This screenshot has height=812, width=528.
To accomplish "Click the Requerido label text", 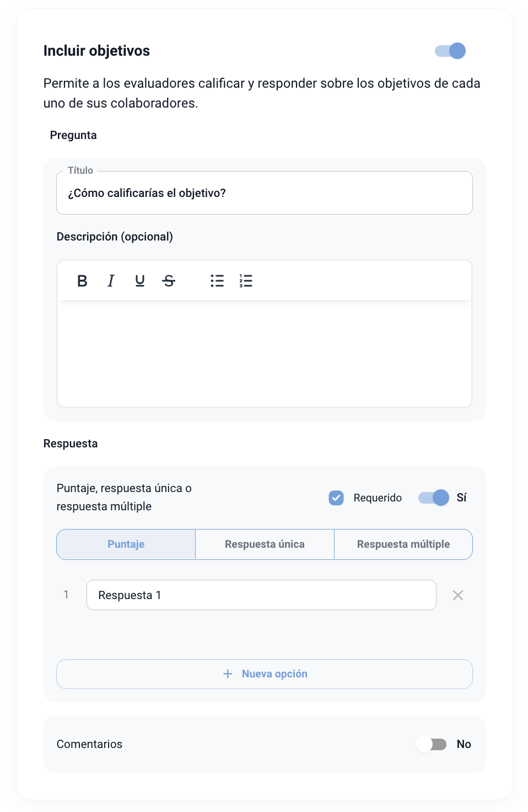I will (x=378, y=498).
